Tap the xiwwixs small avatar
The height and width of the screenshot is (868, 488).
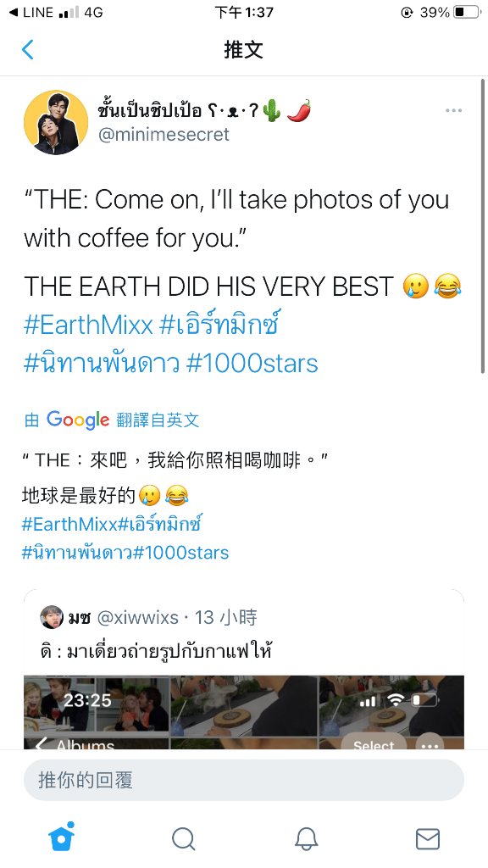coord(52,617)
